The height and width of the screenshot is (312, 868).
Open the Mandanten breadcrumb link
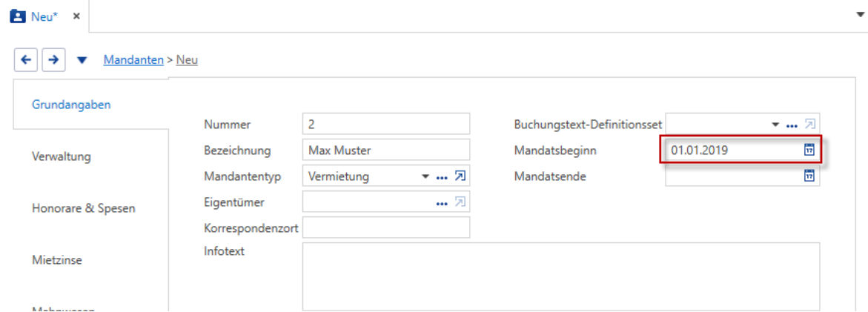(133, 59)
